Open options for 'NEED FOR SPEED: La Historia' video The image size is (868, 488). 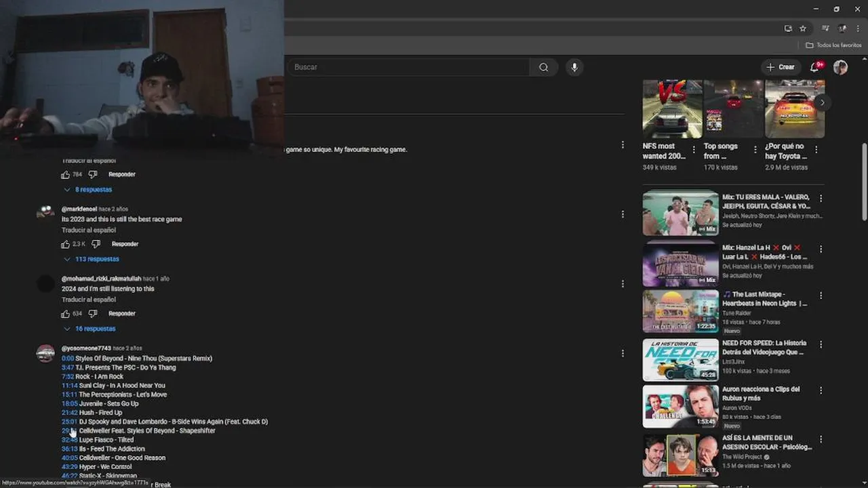tap(821, 344)
